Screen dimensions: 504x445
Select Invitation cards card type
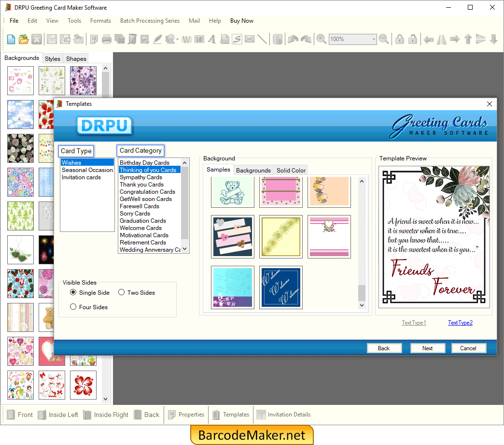[81, 177]
